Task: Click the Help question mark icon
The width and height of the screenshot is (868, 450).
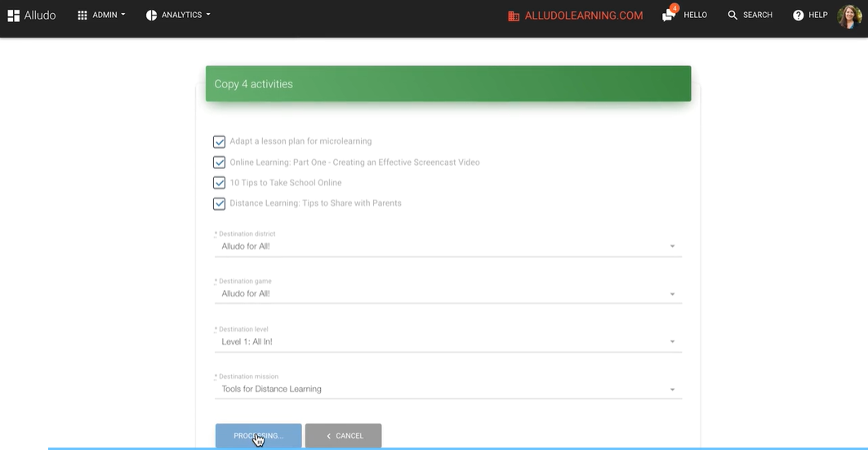Action: click(798, 16)
